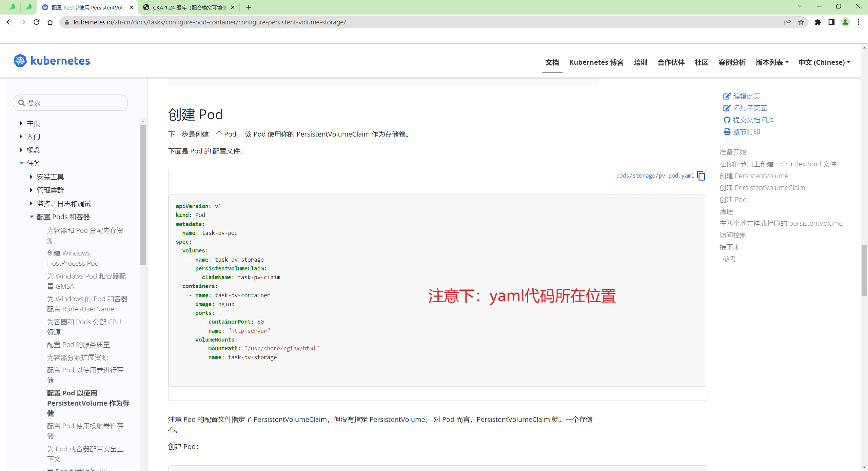This screenshot has height=471, width=868.
Task: Open 配置 Pod 使用投射卷作存储 link
Action: point(85,431)
